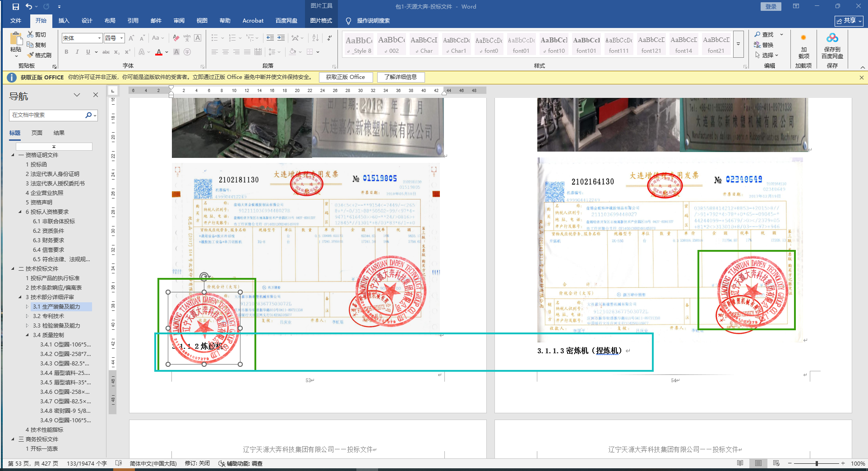Expand the 3.1 生产装备及能力 heading
Viewport: 868px width, 471px height.
(27, 306)
